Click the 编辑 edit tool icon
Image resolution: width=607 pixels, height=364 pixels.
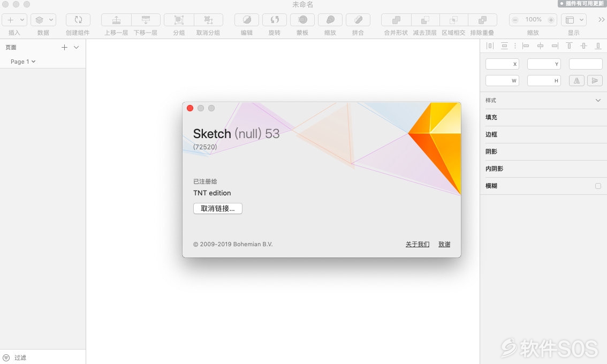click(x=247, y=20)
